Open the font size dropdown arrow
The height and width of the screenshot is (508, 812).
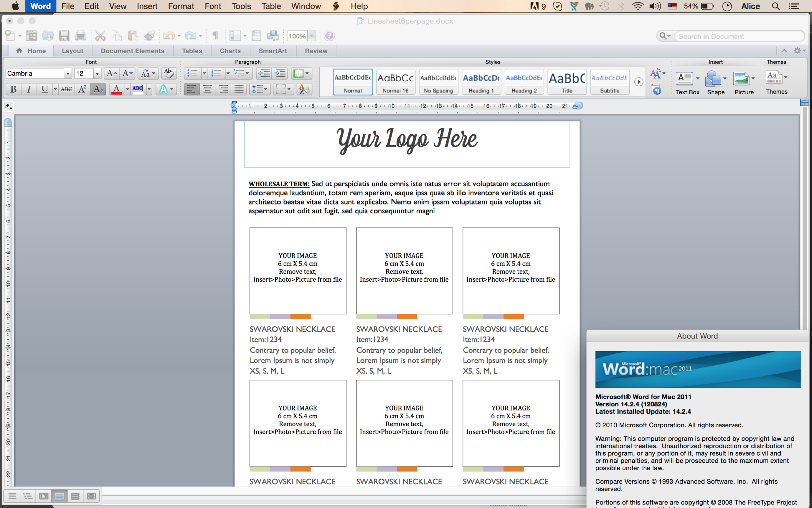pyautogui.click(x=97, y=74)
